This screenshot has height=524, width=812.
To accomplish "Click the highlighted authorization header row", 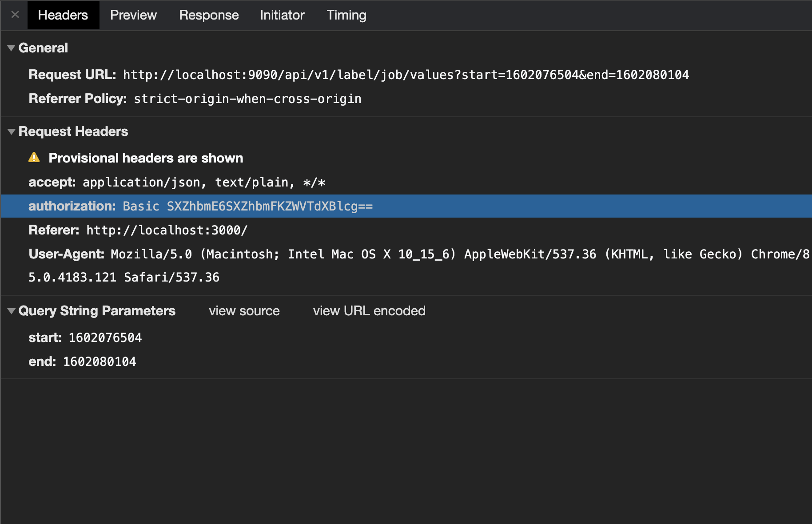I will 406,206.
